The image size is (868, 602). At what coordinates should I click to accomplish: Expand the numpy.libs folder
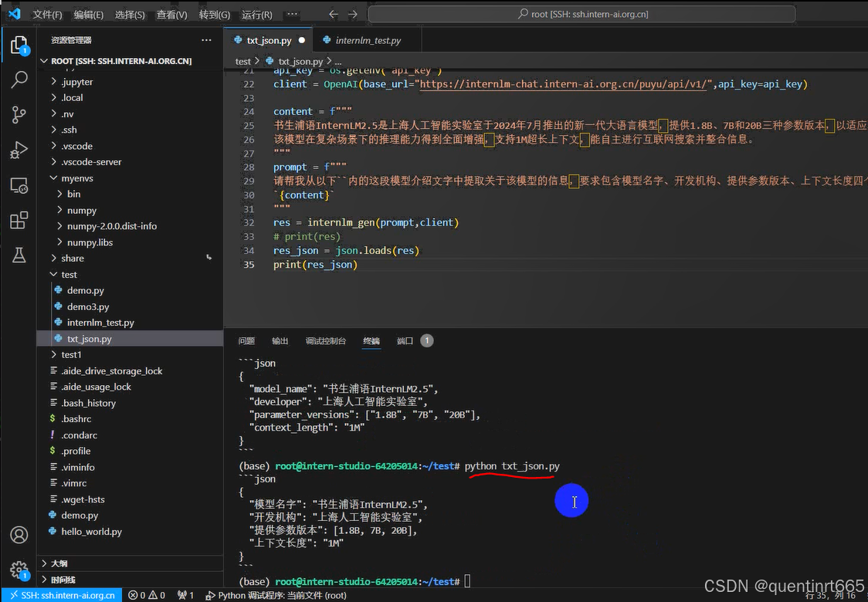click(x=90, y=242)
